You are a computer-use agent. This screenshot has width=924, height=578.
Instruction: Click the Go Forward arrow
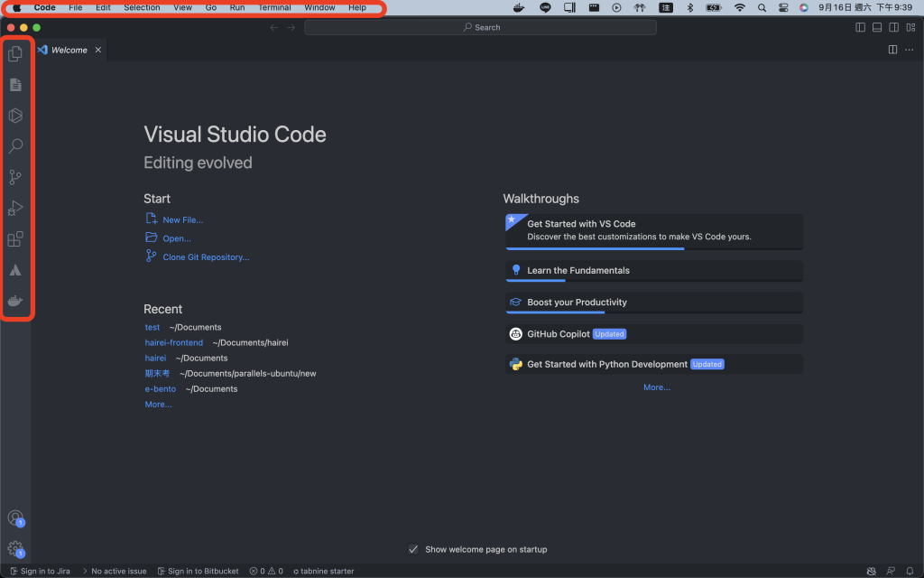(291, 28)
